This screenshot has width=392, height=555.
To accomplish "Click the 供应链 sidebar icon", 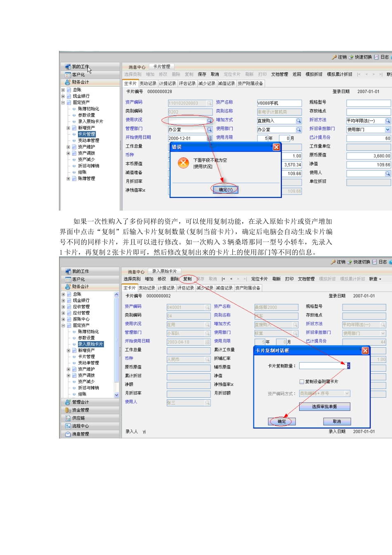I will [68, 418].
